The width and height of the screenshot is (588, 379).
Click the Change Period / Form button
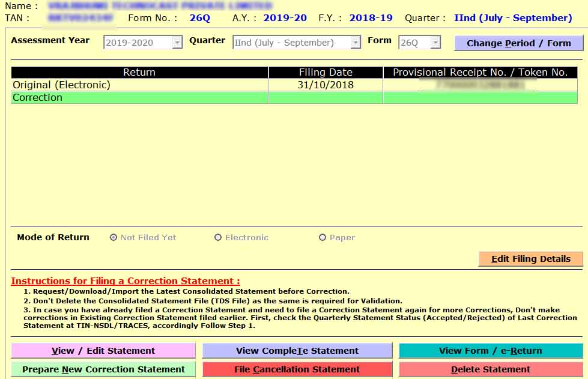(518, 43)
